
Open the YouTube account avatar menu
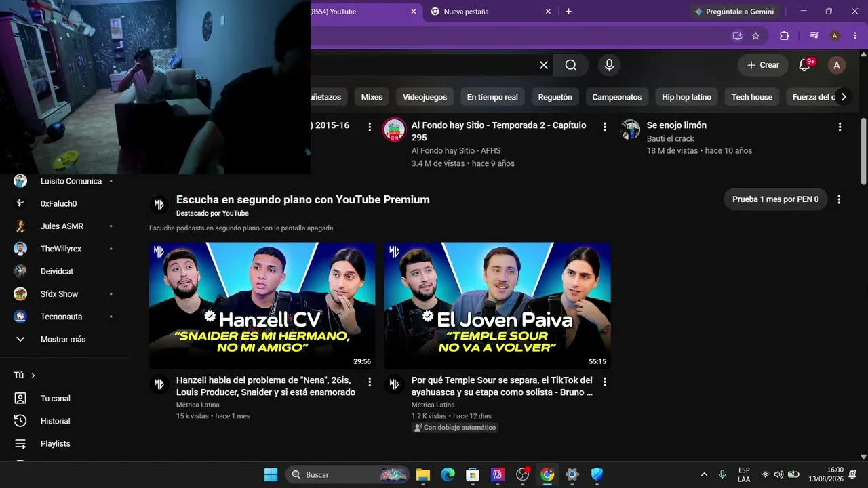coord(837,65)
